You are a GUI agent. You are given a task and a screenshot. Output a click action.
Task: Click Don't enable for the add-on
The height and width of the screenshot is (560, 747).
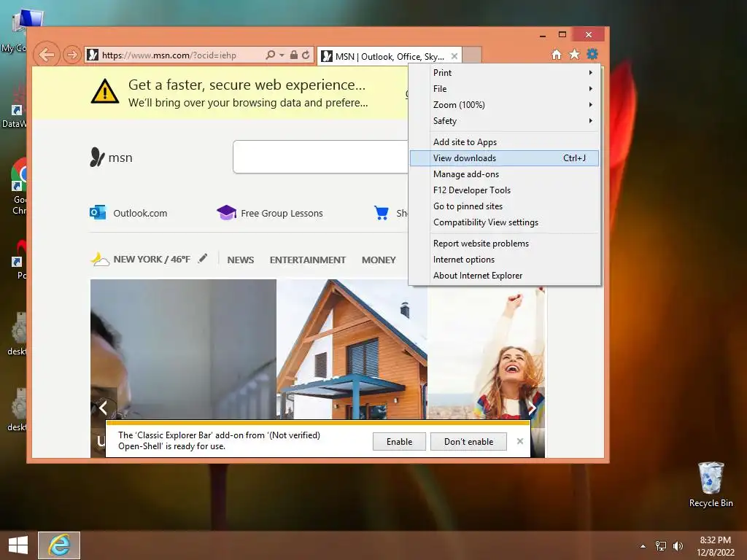[468, 441]
